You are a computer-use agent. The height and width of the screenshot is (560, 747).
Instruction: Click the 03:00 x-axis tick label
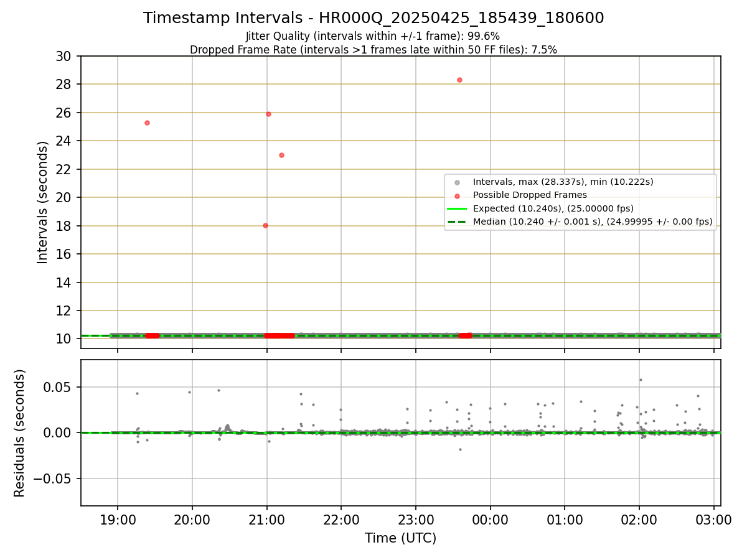pos(713,520)
